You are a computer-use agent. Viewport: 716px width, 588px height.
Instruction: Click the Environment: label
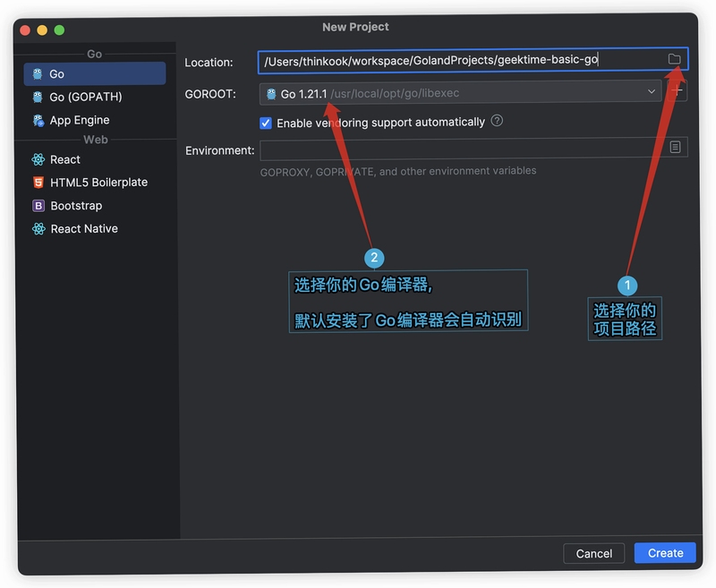point(219,150)
